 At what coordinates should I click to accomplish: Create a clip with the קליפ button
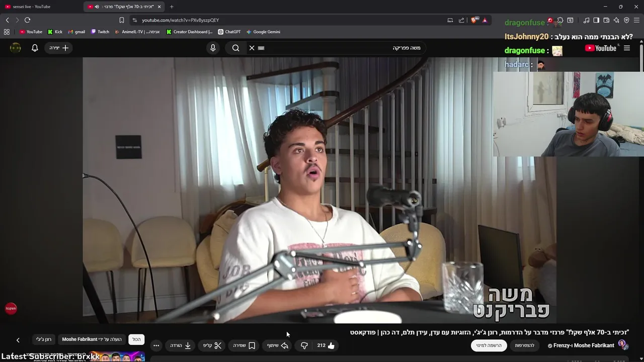tap(212, 345)
